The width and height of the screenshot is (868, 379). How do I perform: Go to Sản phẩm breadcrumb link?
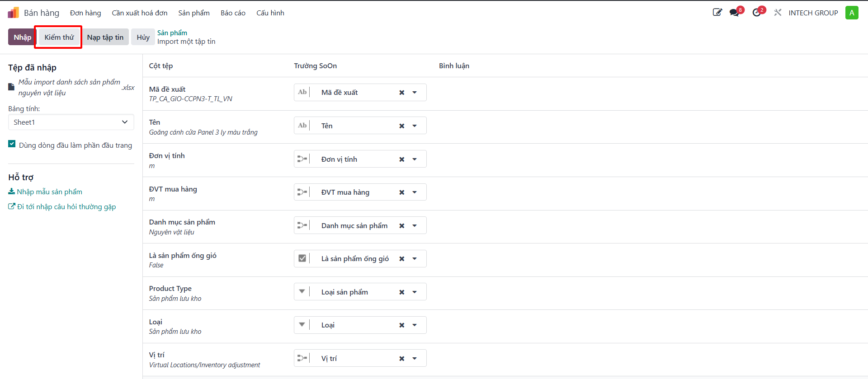tap(172, 33)
